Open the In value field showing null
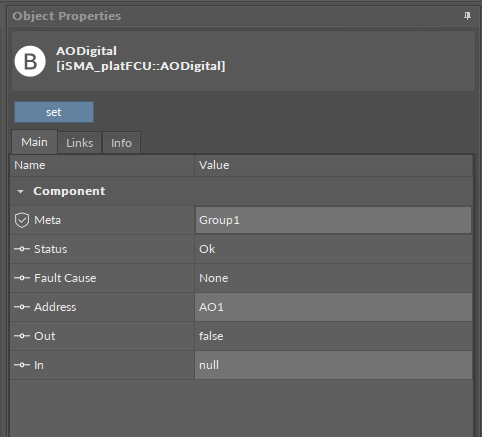 click(x=333, y=365)
